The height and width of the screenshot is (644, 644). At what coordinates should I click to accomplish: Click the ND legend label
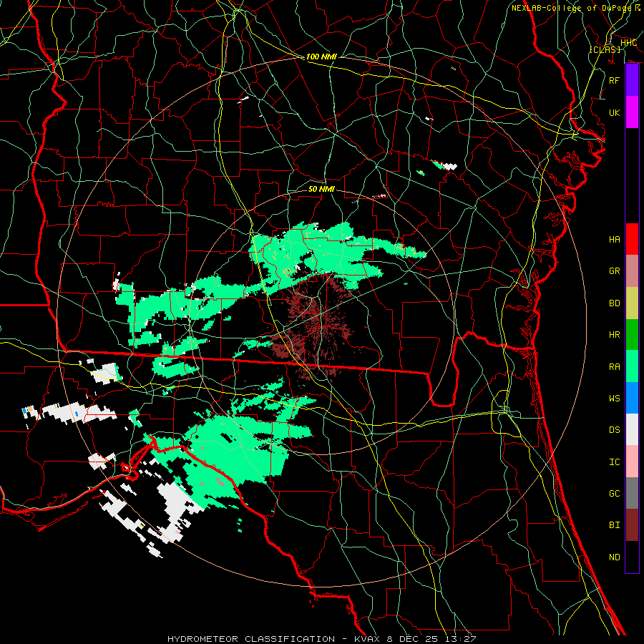[x=614, y=557]
